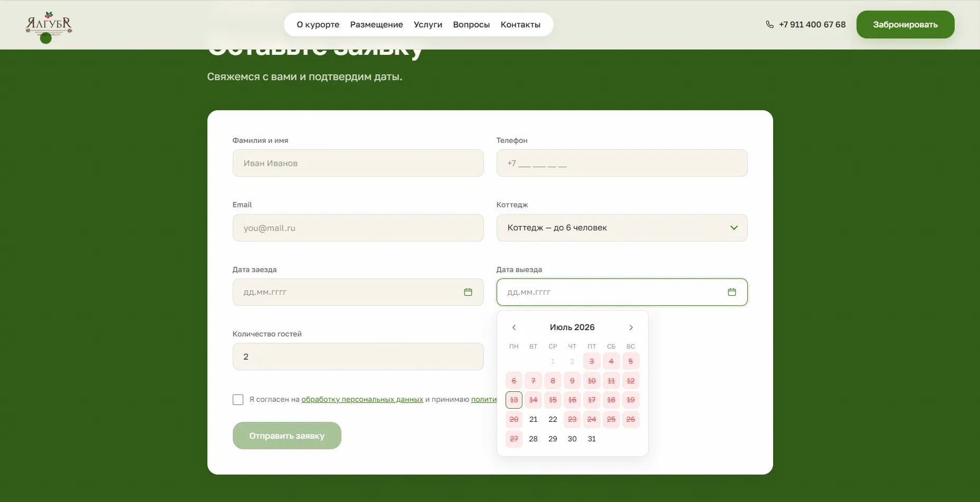The height and width of the screenshot is (502, 980).
Task: Click the Свяжемся с вами subtitle text
Action: click(x=305, y=77)
